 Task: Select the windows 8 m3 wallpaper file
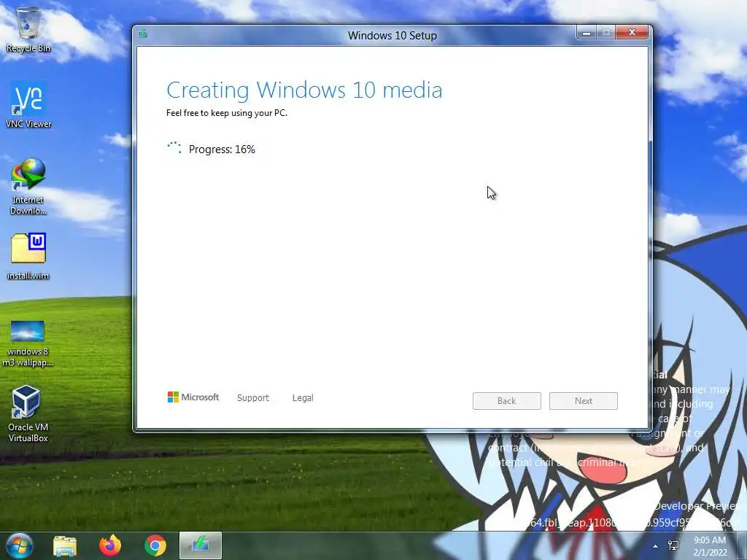click(28, 344)
